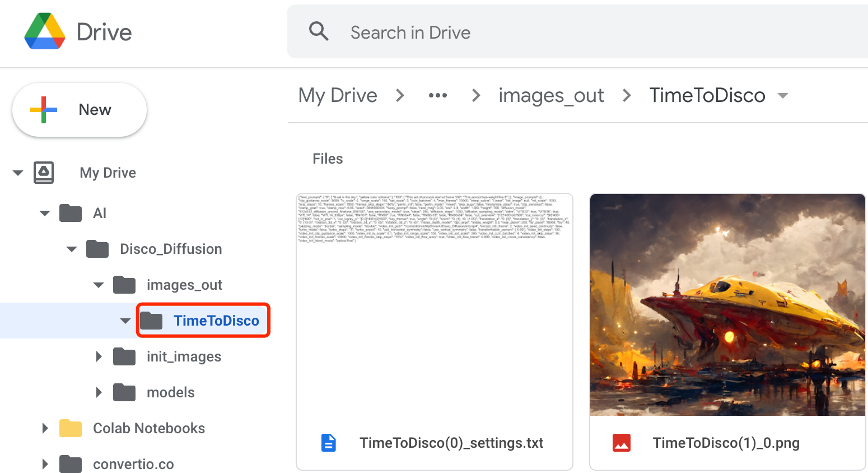Collapse the Disco_Diffusion folder branch
The width and height of the screenshot is (868, 473).
(x=71, y=249)
